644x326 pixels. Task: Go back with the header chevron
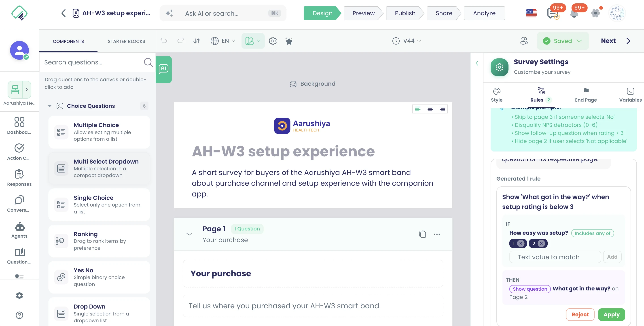pos(64,13)
